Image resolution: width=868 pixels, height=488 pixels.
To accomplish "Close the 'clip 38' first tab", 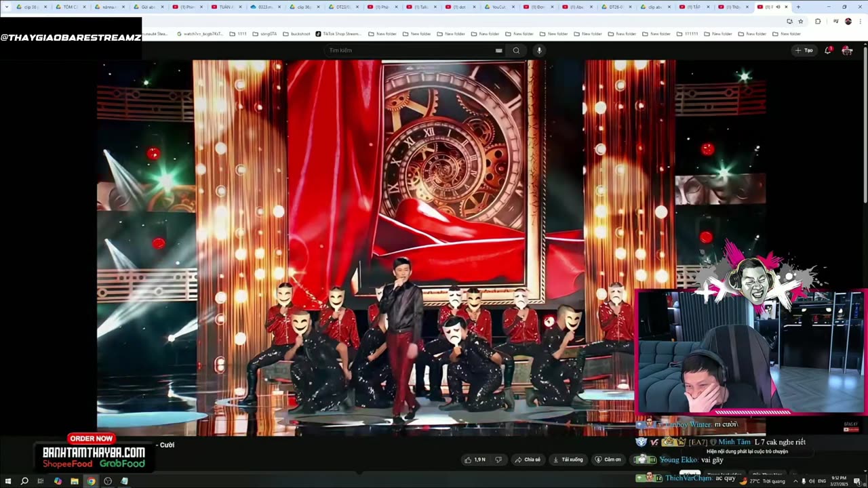I will pyautogui.click(x=45, y=7).
